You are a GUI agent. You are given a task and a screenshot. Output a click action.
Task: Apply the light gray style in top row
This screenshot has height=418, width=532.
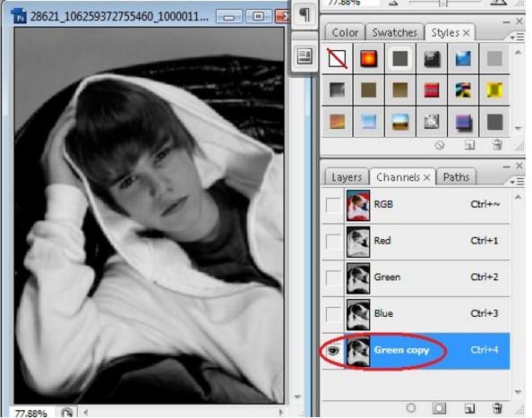coord(494,58)
